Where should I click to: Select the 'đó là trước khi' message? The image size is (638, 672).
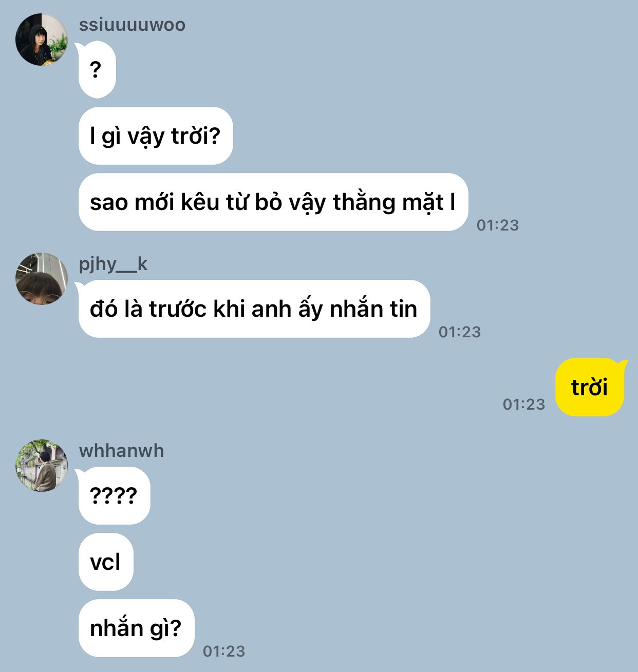[x=254, y=309]
